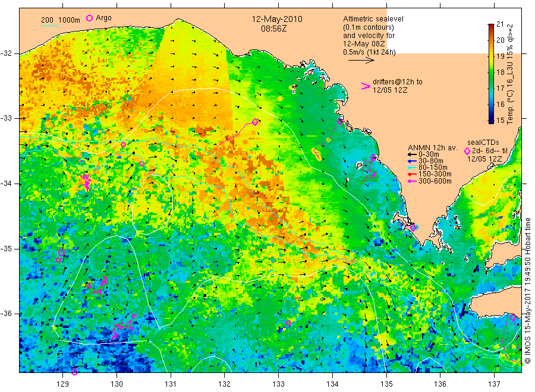Click the magenta Argo circle symbol in the legend
Screen dimensions: 535x392
tap(89, 18)
